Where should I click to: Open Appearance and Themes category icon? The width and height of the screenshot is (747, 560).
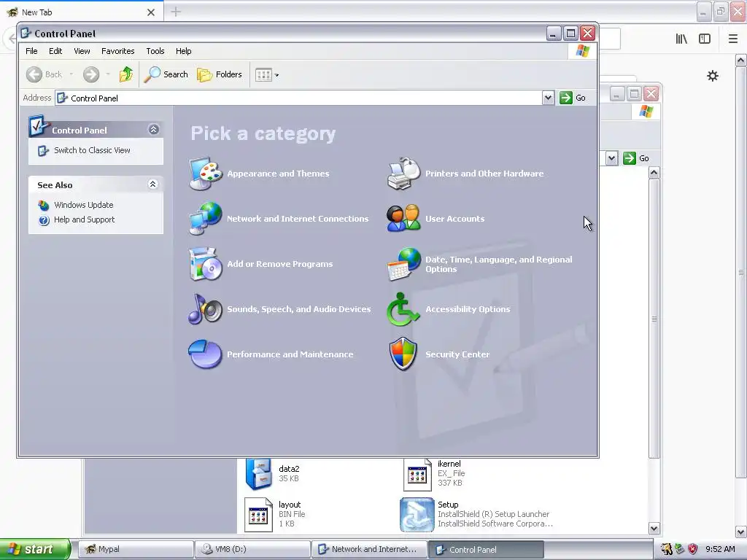pos(205,174)
